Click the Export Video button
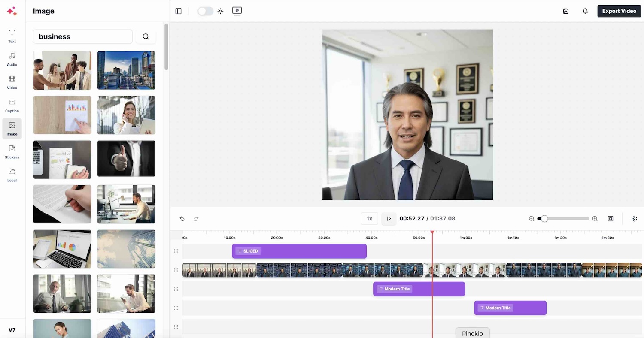The width and height of the screenshot is (644, 338). tap(619, 11)
